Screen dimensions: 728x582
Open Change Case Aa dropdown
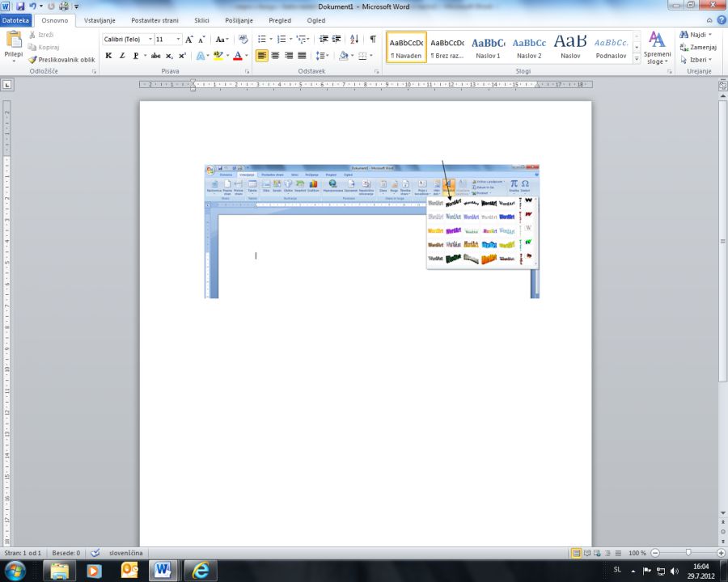(222, 40)
